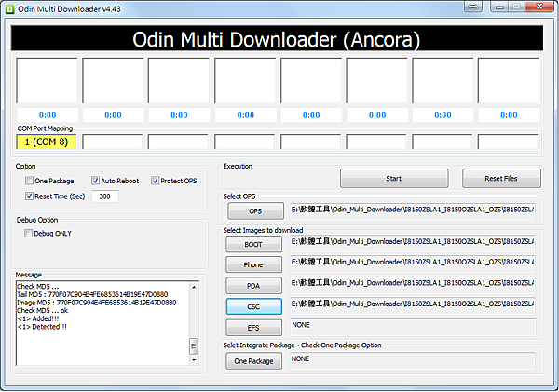559x392 pixels.
Task: Choose an EFS file
Action: 253,328
